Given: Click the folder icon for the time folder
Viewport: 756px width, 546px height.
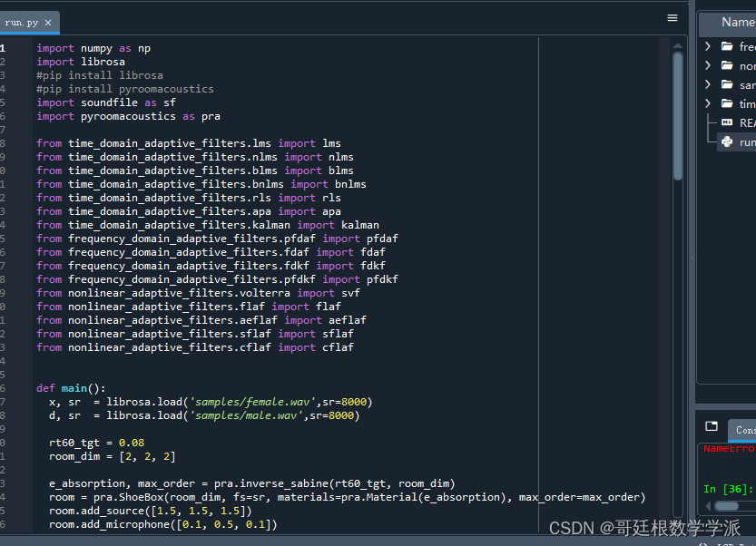Looking at the screenshot, I should [726, 102].
